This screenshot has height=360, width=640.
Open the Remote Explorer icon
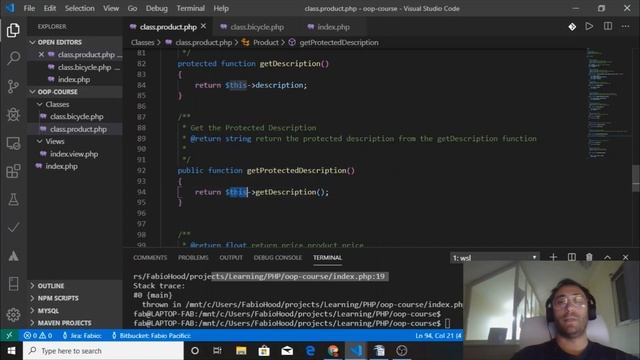(x=13, y=143)
